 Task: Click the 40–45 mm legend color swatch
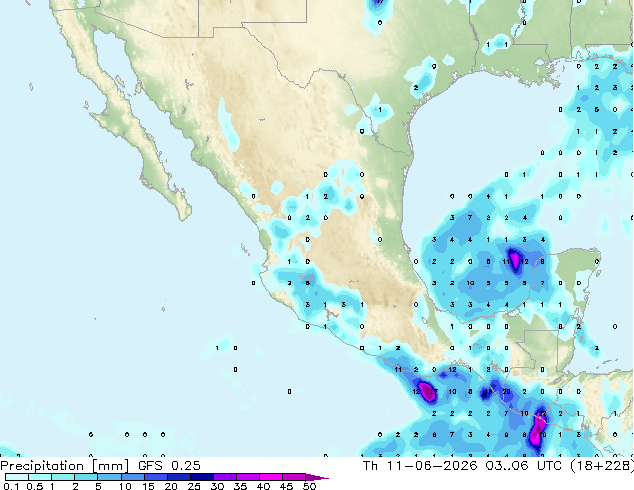pyautogui.click(x=271, y=477)
